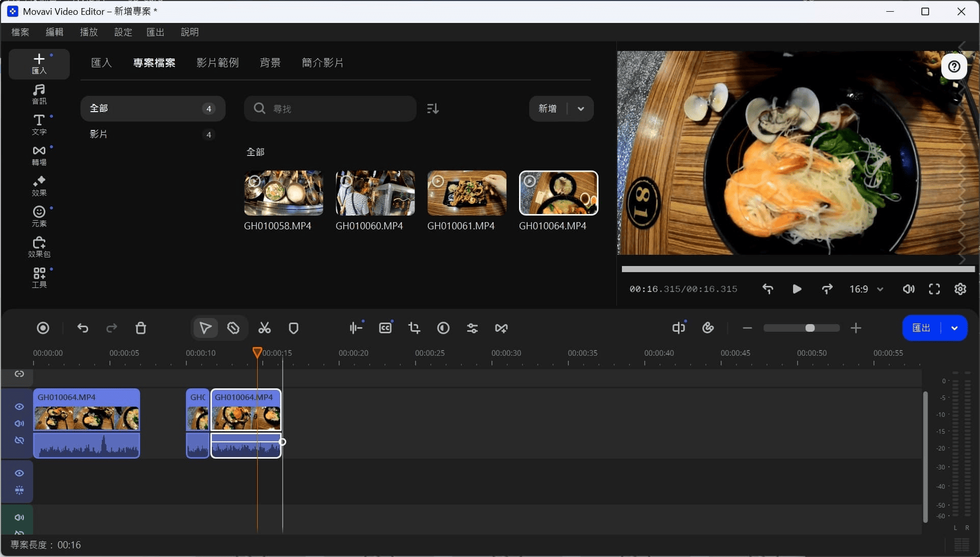
Task: Switch to the 影片範例 tab
Action: 217,63
